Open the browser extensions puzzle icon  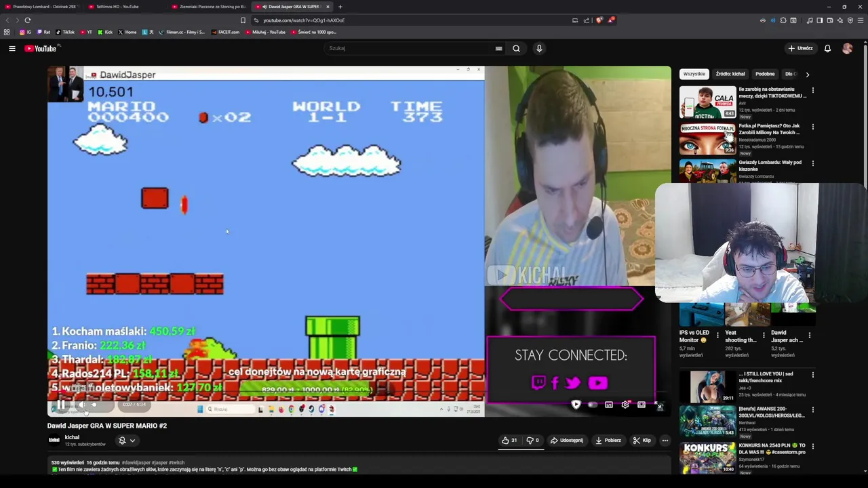(783, 20)
